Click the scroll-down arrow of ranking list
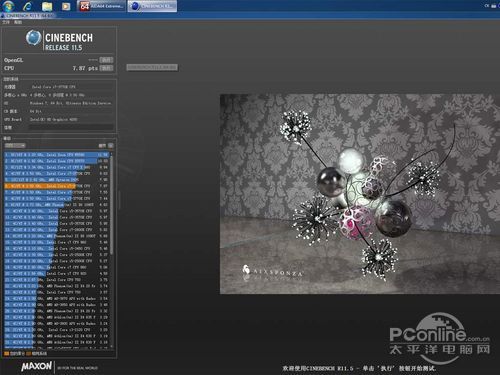This screenshot has height=375, width=500. pyautogui.click(x=111, y=346)
